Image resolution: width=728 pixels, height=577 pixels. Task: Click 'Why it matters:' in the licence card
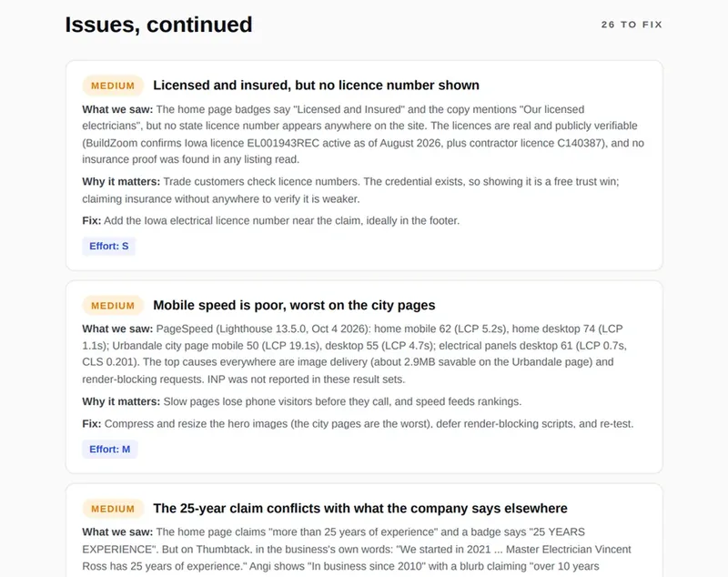pyautogui.click(x=121, y=182)
